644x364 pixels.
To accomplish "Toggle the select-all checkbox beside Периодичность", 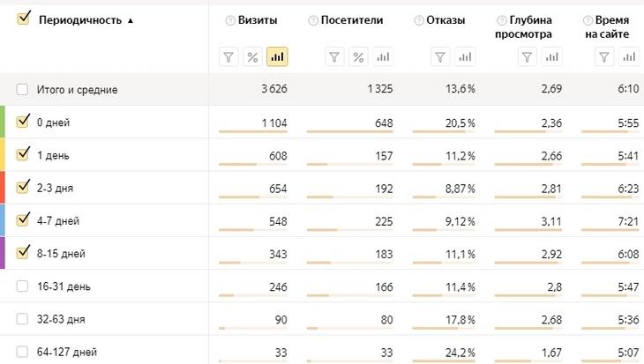I will (24, 19).
